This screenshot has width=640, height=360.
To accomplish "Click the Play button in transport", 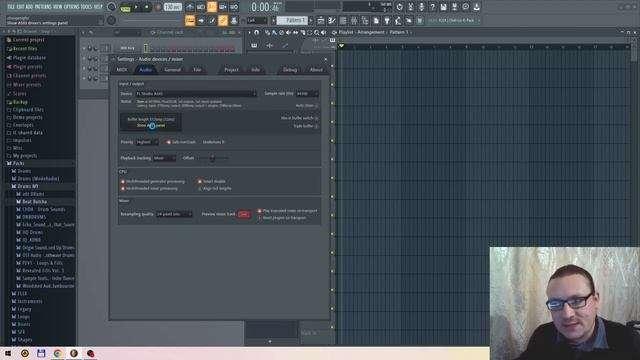I will pos(136,7).
